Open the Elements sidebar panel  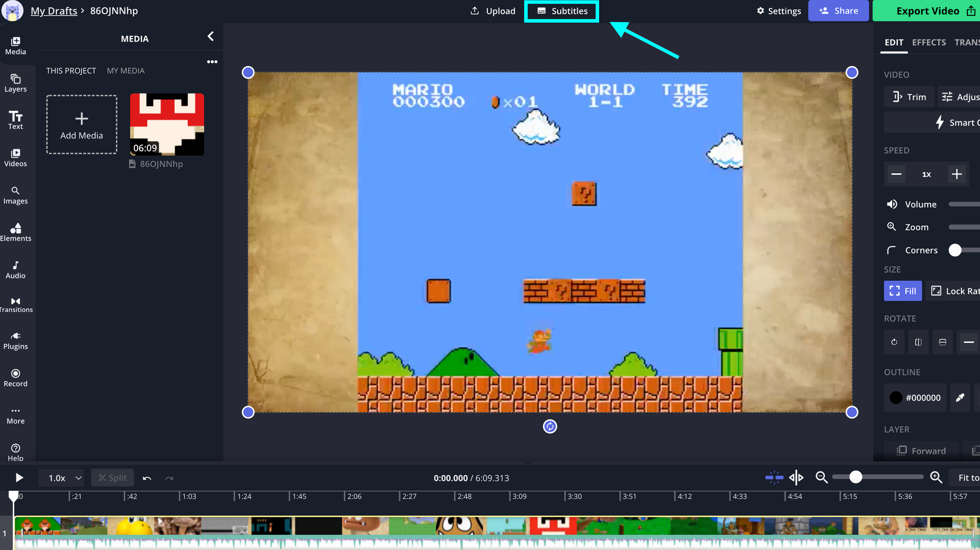(x=15, y=232)
